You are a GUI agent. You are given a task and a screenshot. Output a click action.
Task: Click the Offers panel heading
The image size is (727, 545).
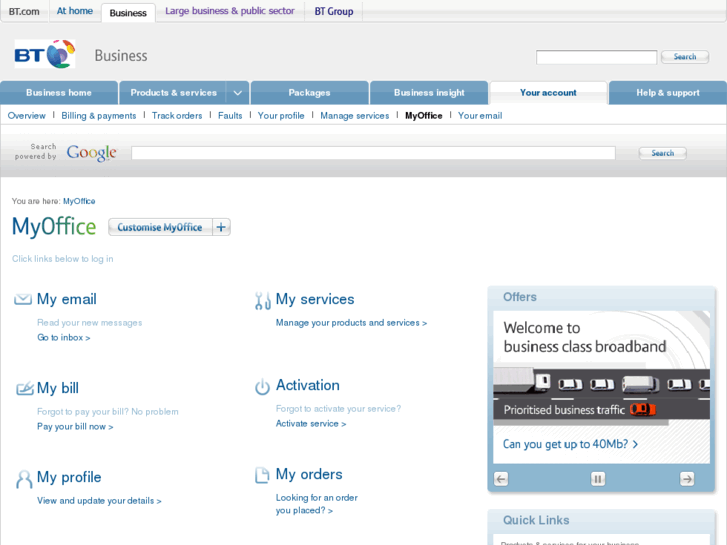520,297
